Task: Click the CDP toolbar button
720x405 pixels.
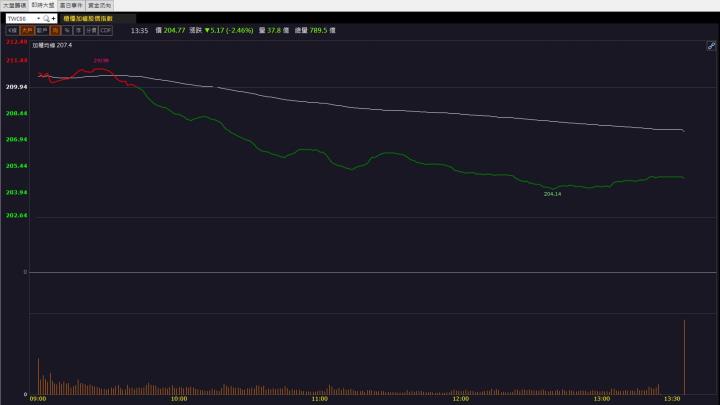Action: pyautogui.click(x=106, y=30)
